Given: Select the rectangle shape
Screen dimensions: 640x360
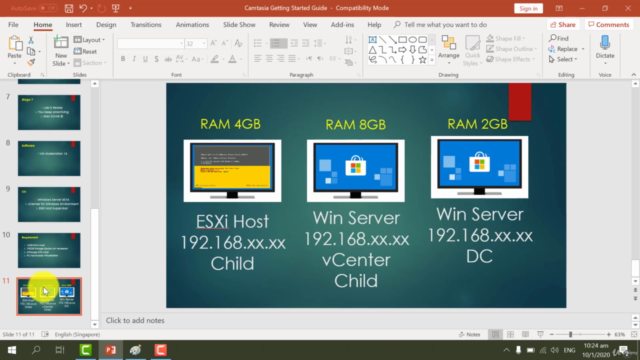Looking at the screenshot, I should (x=402, y=40).
